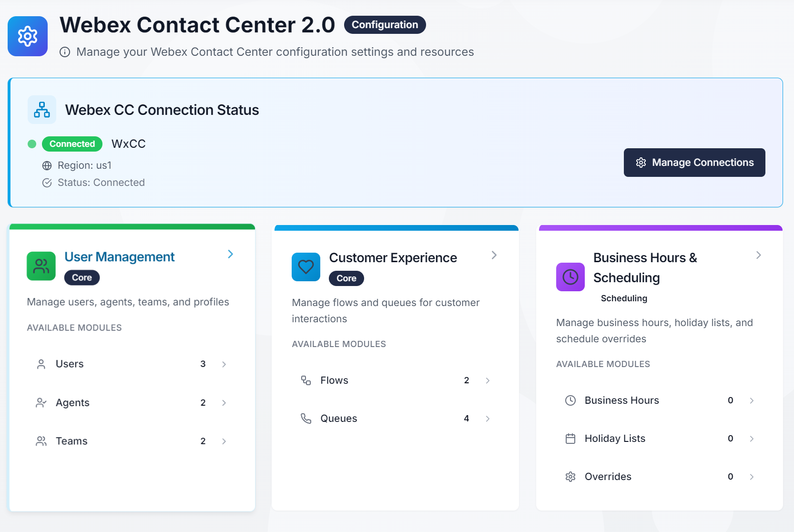The image size is (794, 532).
Task: Click the Agents count showing 2
Action: point(203,402)
